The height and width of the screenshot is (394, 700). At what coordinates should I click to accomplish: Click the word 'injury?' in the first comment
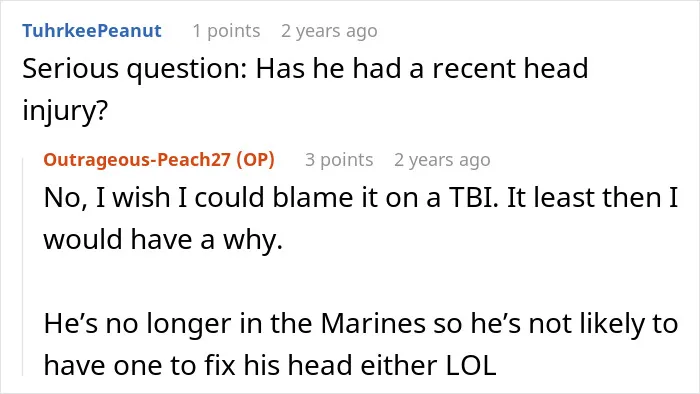[65, 110]
